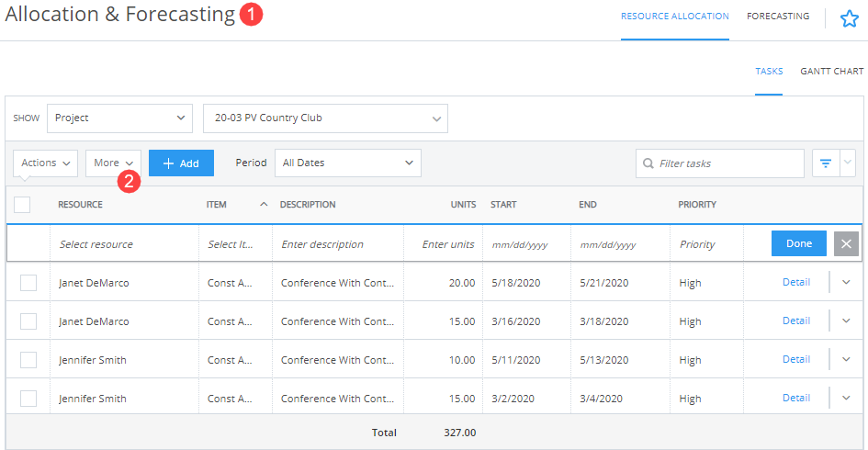The height and width of the screenshot is (450, 868).
Task: Expand the arrow beside the filter button
Action: (x=848, y=163)
